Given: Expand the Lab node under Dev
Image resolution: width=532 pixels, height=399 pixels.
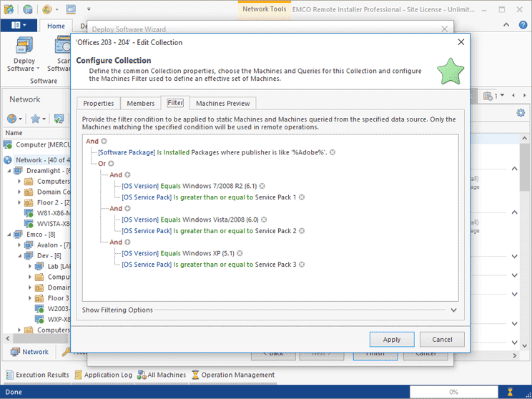Looking at the screenshot, I should 31,266.
